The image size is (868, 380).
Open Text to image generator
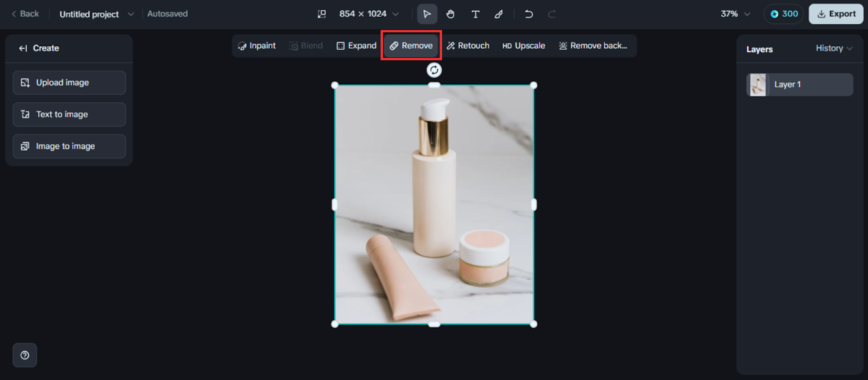point(69,115)
